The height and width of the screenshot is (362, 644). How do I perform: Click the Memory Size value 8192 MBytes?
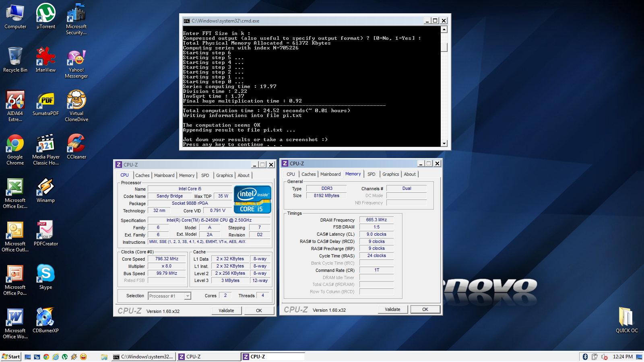[x=326, y=195]
